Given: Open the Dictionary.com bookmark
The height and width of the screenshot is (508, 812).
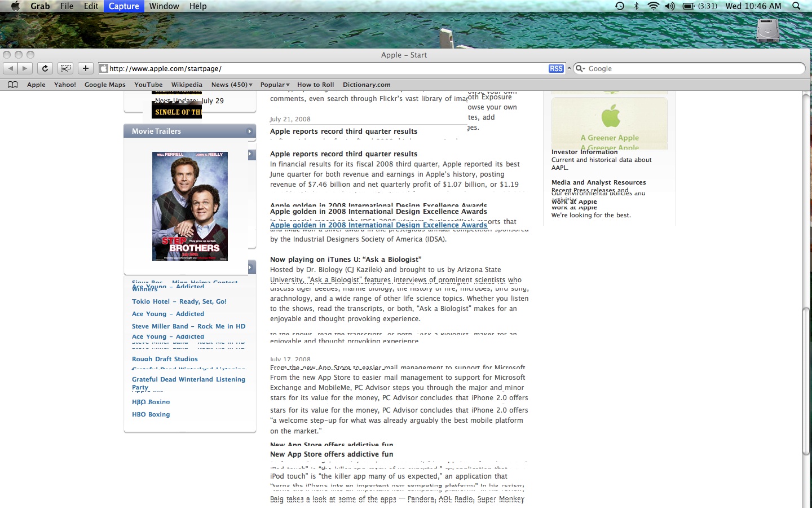Looking at the screenshot, I should pyautogui.click(x=367, y=85).
